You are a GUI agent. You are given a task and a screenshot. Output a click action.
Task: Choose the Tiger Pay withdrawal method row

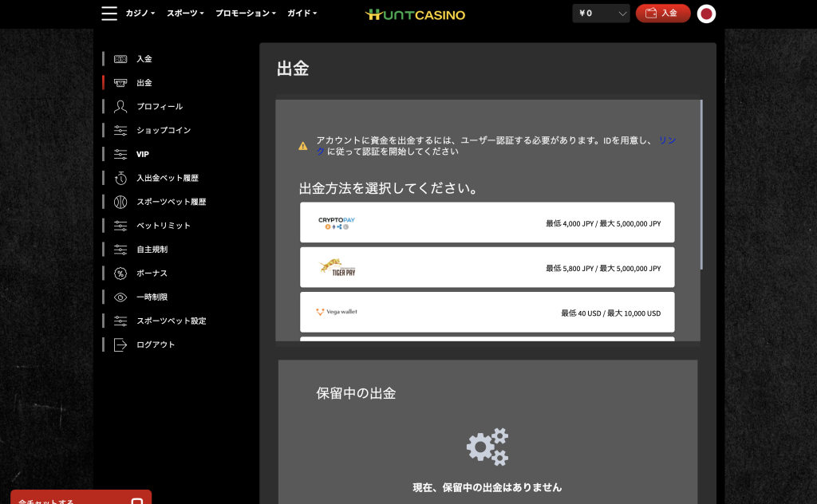487,267
